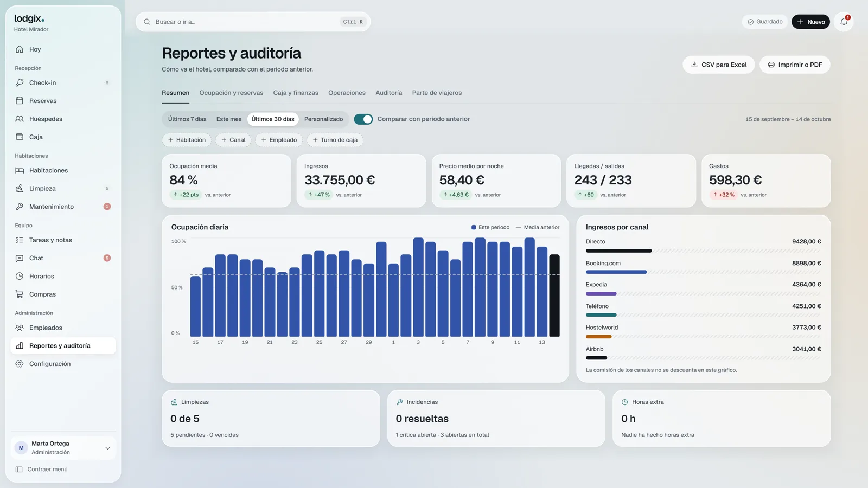Click the Nuevo button
This screenshot has height=488, width=868.
click(x=810, y=22)
